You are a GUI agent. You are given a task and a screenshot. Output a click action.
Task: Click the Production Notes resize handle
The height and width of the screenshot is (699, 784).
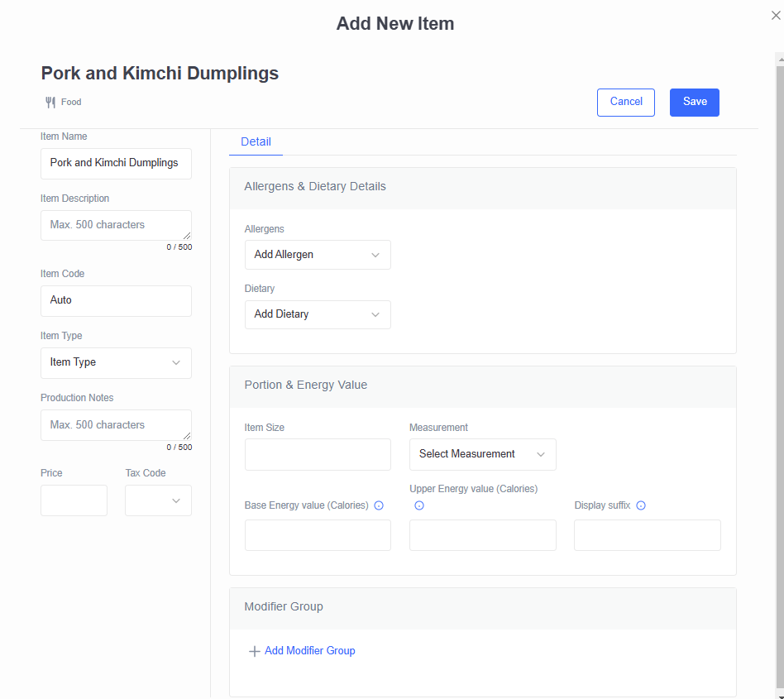[187, 435]
